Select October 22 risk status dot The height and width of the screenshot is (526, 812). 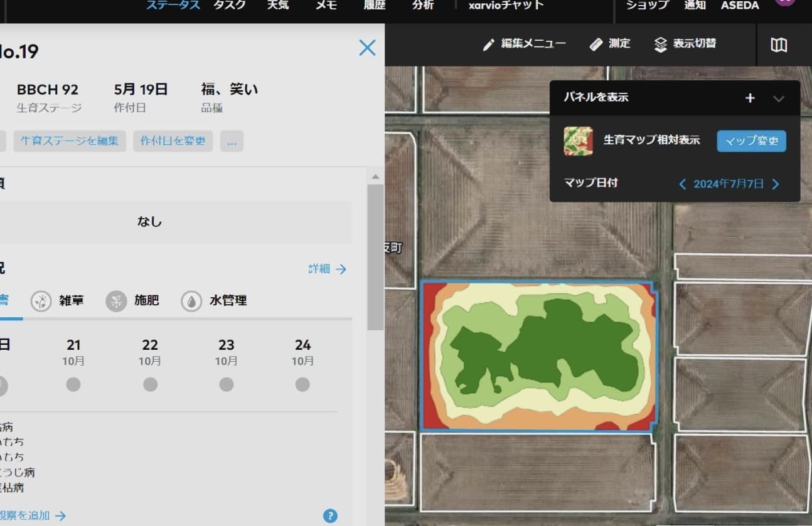(150, 384)
